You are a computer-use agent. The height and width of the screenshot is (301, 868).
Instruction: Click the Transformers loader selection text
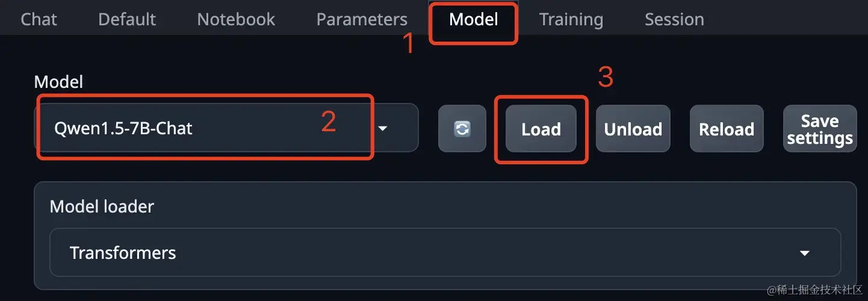(123, 252)
